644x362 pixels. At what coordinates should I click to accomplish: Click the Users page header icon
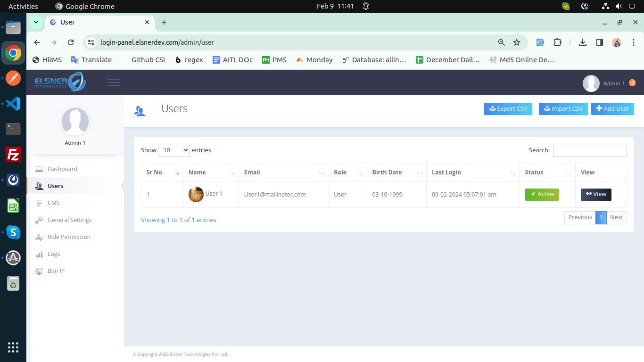point(139,111)
